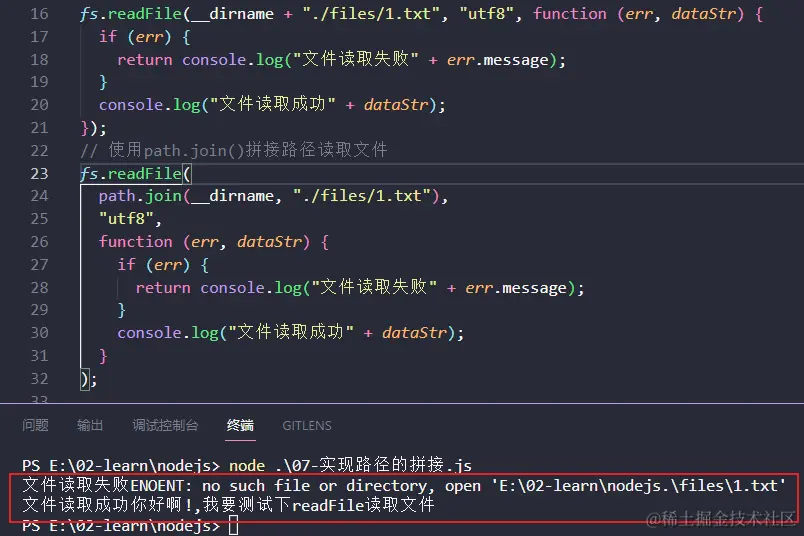Select the 调试控制台 tab
Viewport: 804px width, 536px height.
click(165, 425)
